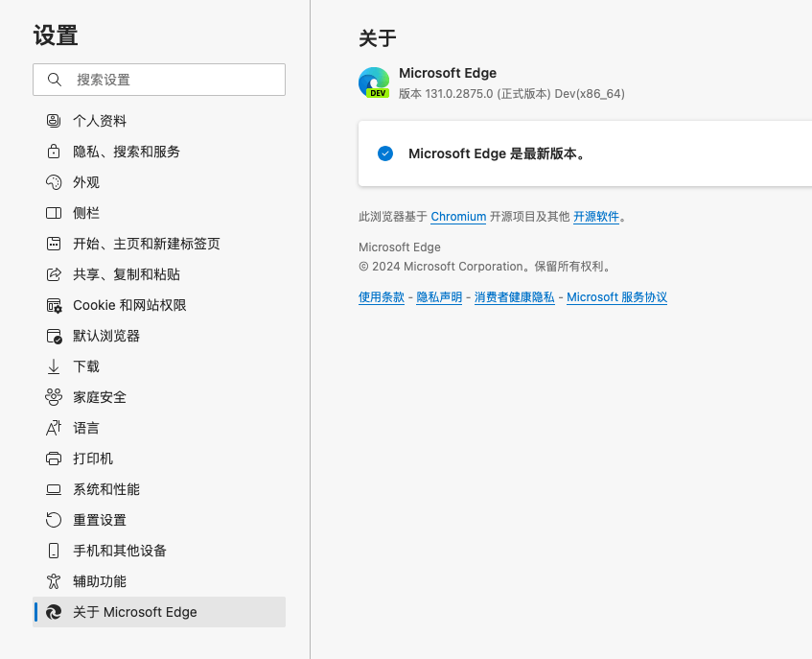Open the 个人资料 settings page
The width and height of the screenshot is (812, 659).
159,121
